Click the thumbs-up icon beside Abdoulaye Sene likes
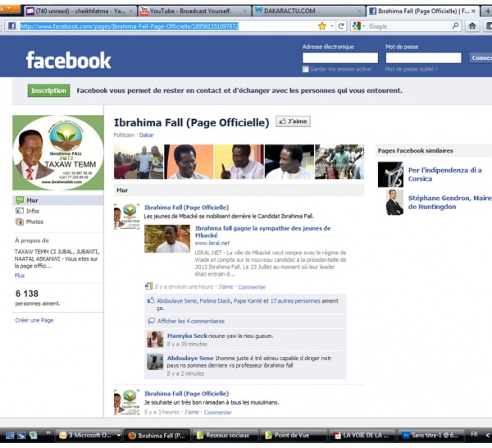Image resolution: width=492 pixels, height=448 pixels. click(151, 300)
